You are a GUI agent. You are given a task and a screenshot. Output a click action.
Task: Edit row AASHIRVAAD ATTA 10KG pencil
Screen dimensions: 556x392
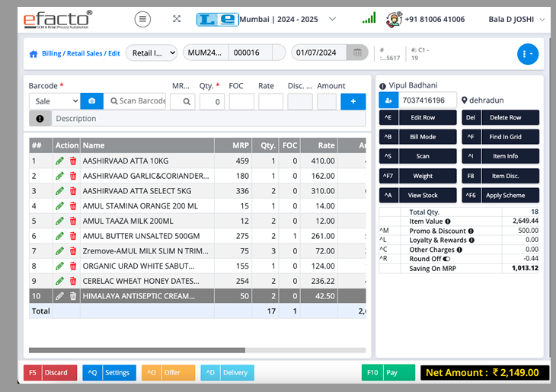pos(59,161)
